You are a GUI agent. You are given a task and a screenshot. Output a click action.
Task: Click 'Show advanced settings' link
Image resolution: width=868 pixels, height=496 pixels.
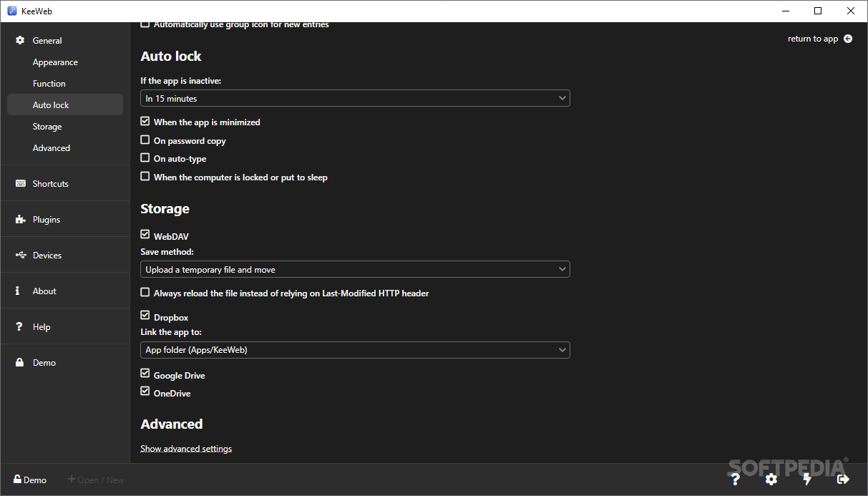[186, 449]
